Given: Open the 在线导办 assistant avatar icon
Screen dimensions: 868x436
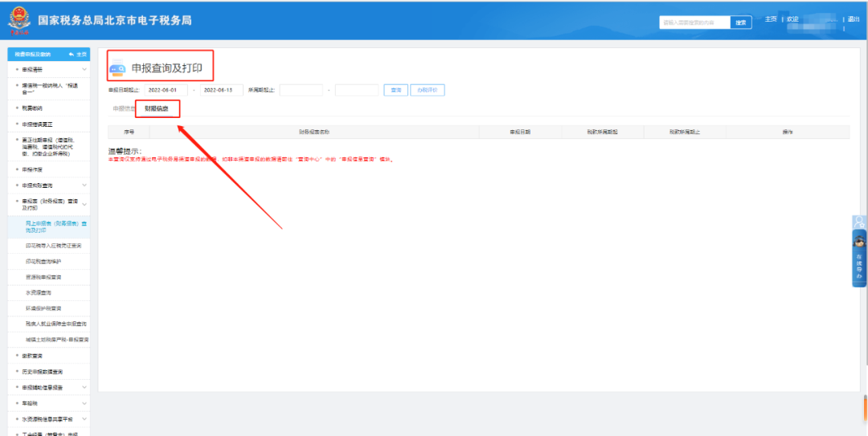Looking at the screenshot, I should click(x=859, y=241).
